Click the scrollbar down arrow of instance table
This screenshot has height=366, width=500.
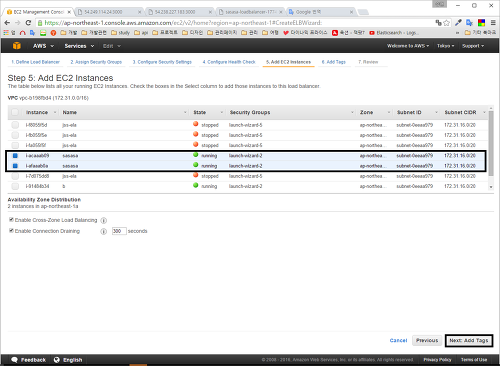tap(491, 187)
